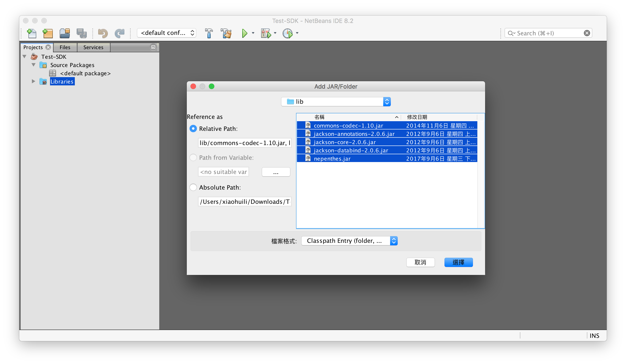Click the commons-codec jar file icon

click(308, 125)
